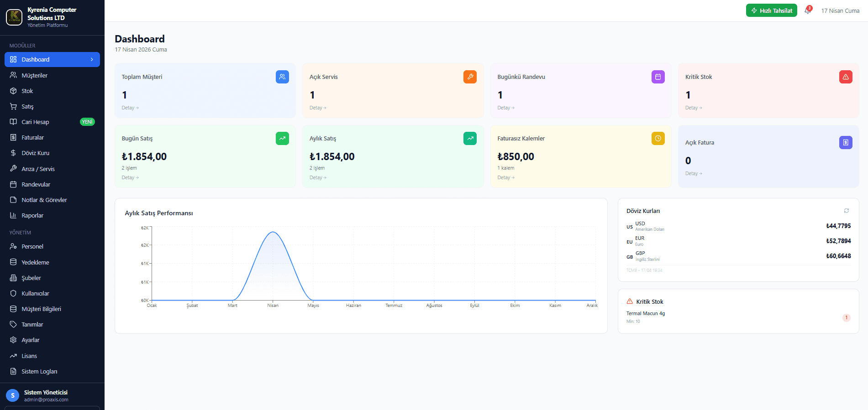The height and width of the screenshot is (410, 868).
Task: Open Sistem Logları from sidebar
Action: [52, 371]
